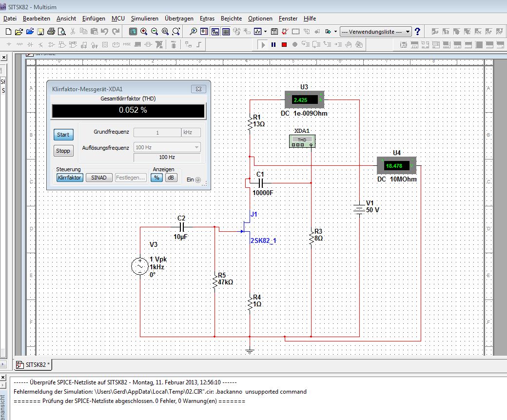Select the V3 AC voltage source
The height and width of the screenshot is (420, 507).
tap(140, 266)
